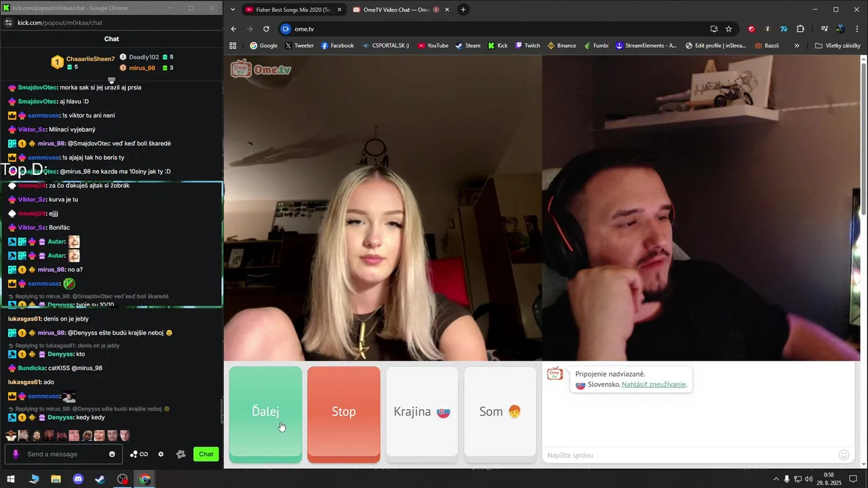Click the green Chat send button
868x488 pixels.
tap(206, 454)
